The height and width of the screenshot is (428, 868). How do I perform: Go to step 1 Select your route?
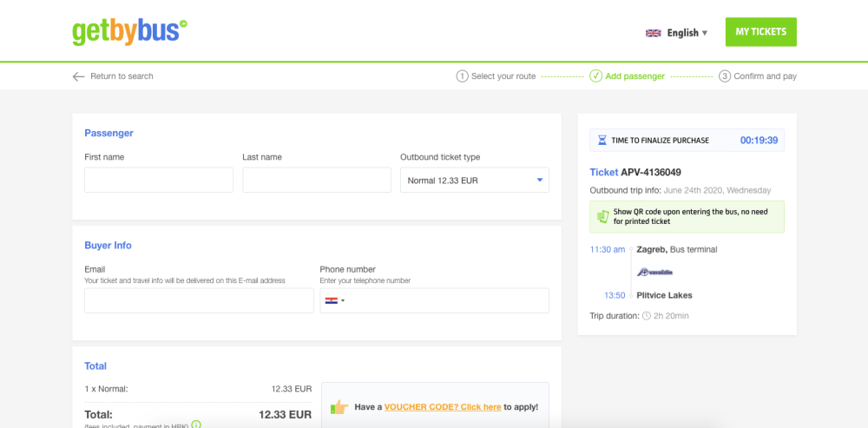496,76
